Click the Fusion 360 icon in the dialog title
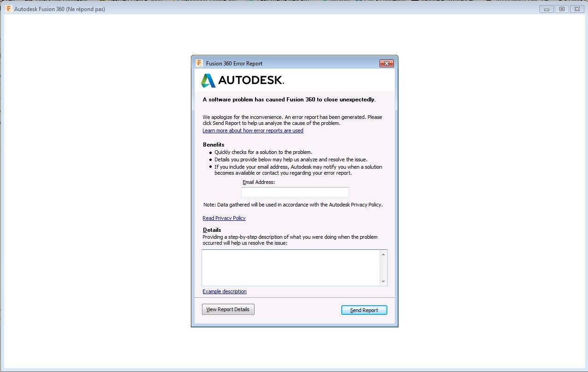Screen dimensions: 588x372 click(x=199, y=63)
